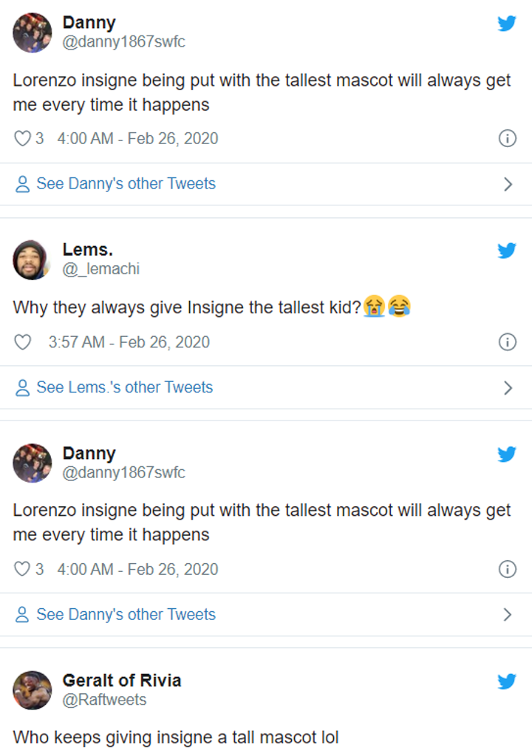Viewport: 532px width, 756px height.
Task: Click the crying emoji in Lems. tweet
Action: (x=375, y=306)
